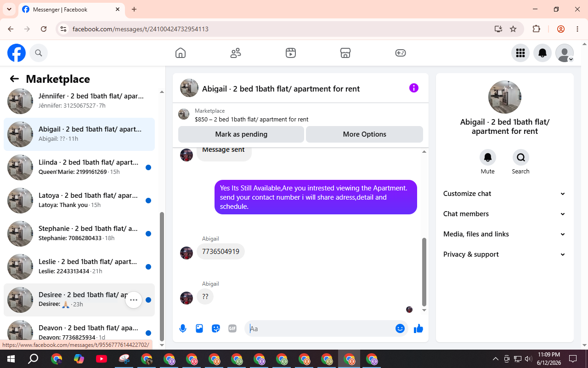
Task: Open the volume control in system tray
Action: 528,359
